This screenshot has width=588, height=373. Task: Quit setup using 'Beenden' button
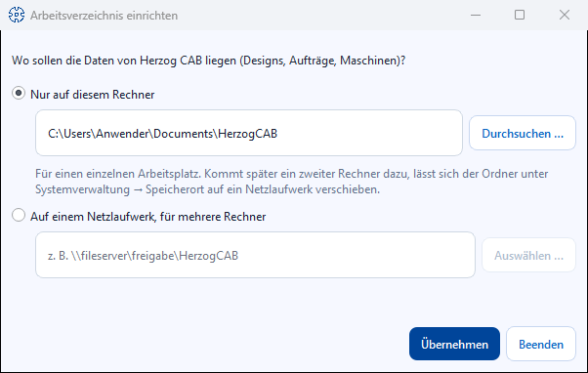pos(541,344)
